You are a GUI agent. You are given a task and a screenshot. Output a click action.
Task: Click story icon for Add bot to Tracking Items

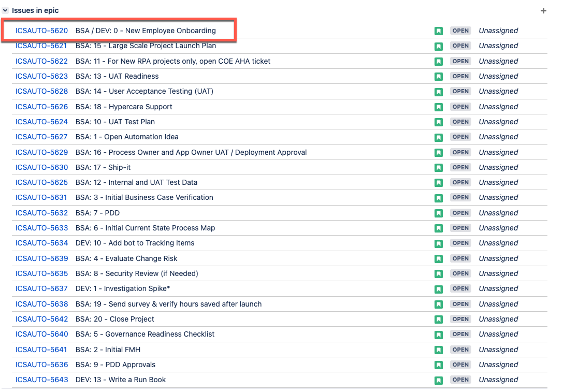coord(439,243)
